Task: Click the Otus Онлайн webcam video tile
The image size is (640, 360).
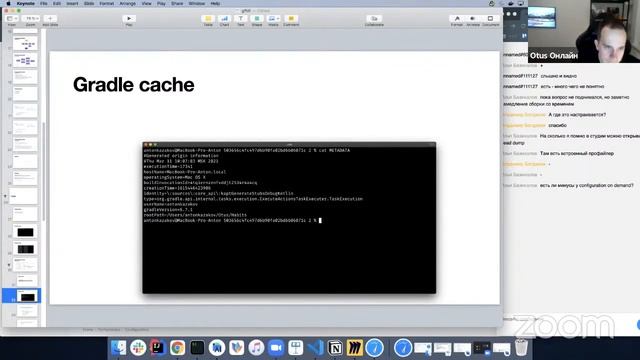Action: click(584, 31)
